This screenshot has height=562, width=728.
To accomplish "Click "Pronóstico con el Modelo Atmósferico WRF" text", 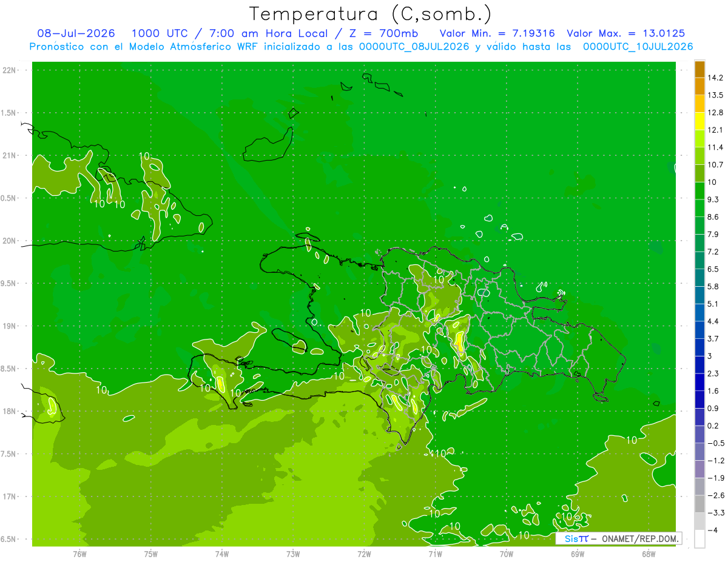I will click(144, 47).
